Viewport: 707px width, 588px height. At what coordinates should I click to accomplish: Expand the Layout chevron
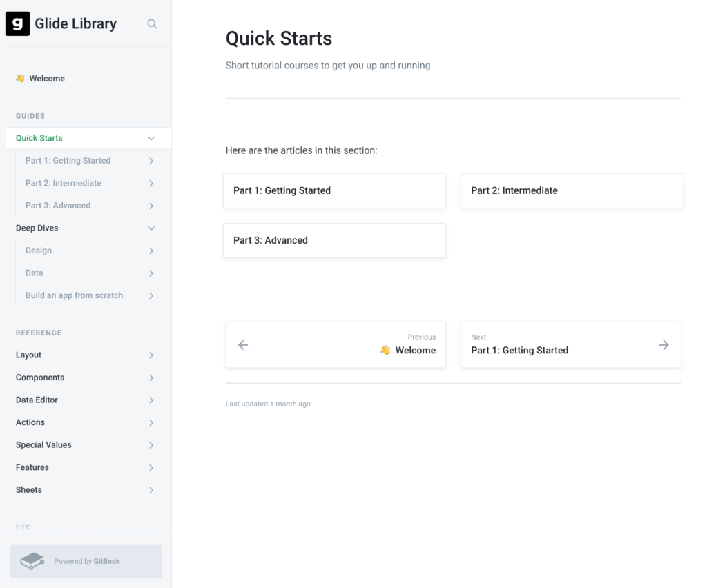click(151, 355)
